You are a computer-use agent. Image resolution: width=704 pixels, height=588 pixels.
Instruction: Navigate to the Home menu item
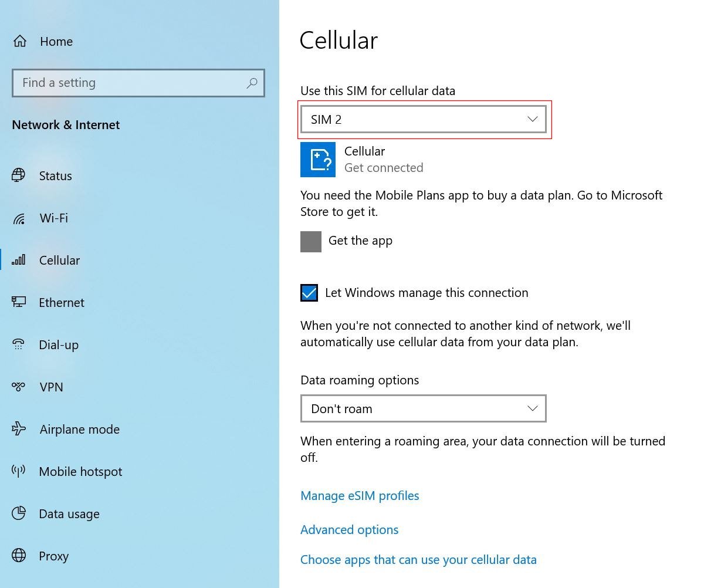(56, 41)
